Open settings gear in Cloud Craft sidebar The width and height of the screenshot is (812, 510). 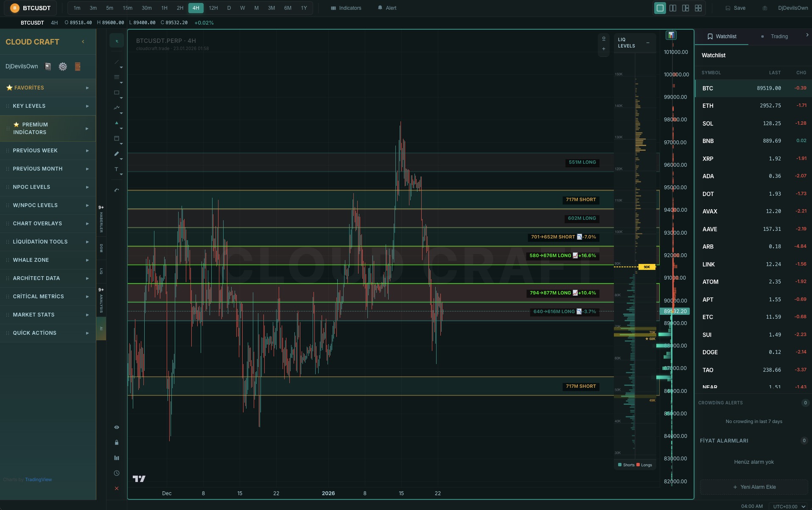(63, 66)
